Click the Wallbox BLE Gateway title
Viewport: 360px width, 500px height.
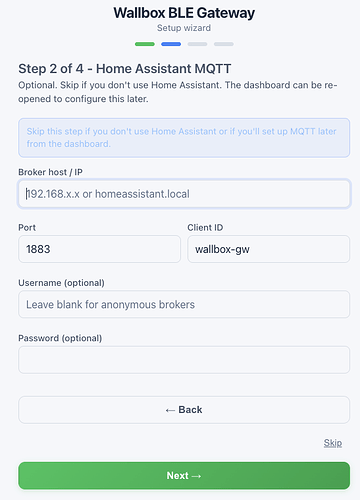point(184,13)
